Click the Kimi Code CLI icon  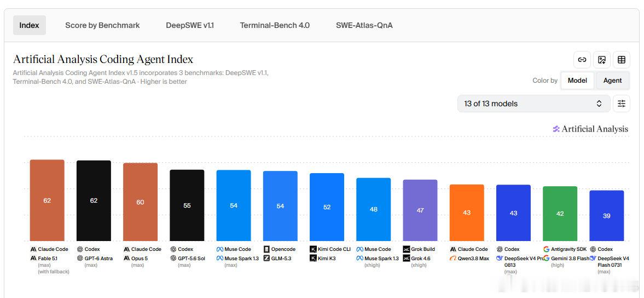coord(313,249)
